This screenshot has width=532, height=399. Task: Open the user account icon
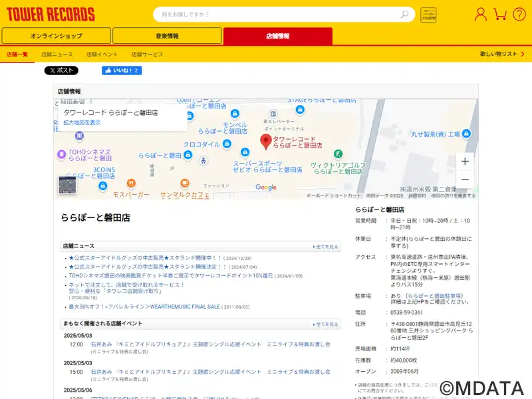pyautogui.click(x=480, y=14)
